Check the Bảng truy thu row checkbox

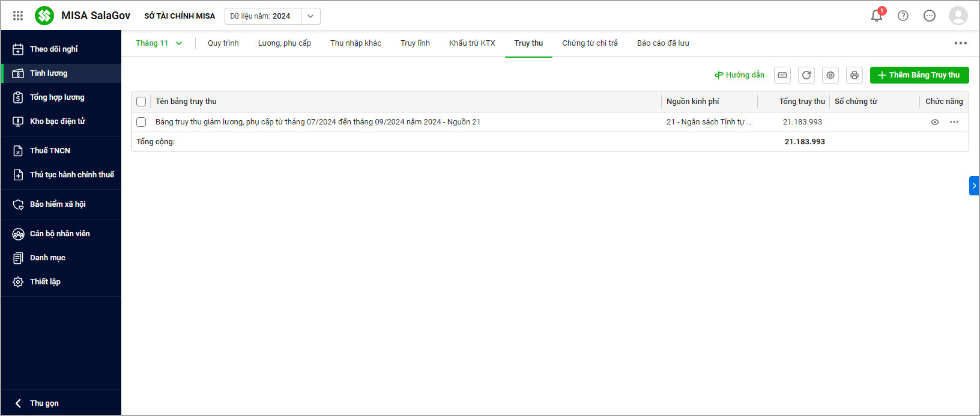point(141,122)
